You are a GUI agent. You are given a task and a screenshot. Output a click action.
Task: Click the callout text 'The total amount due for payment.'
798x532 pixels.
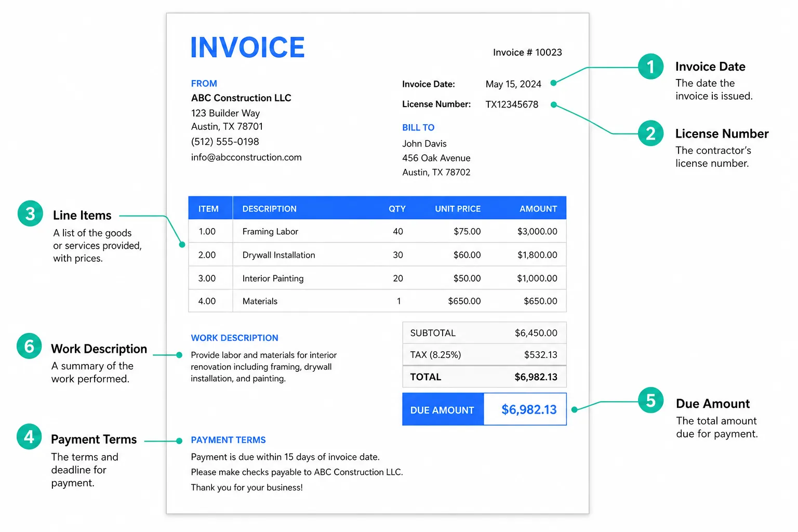click(x=717, y=428)
